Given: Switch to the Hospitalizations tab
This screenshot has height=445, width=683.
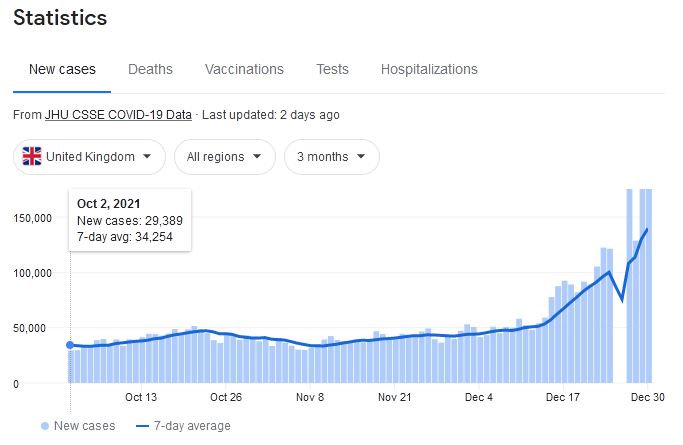Looking at the screenshot, I should click(429, 69).
